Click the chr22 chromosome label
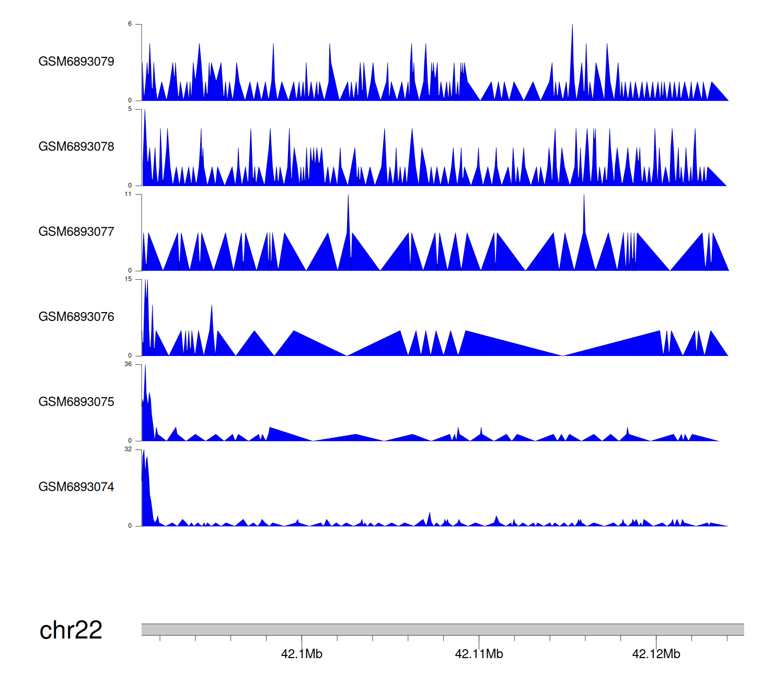 (x=71, y=630)
